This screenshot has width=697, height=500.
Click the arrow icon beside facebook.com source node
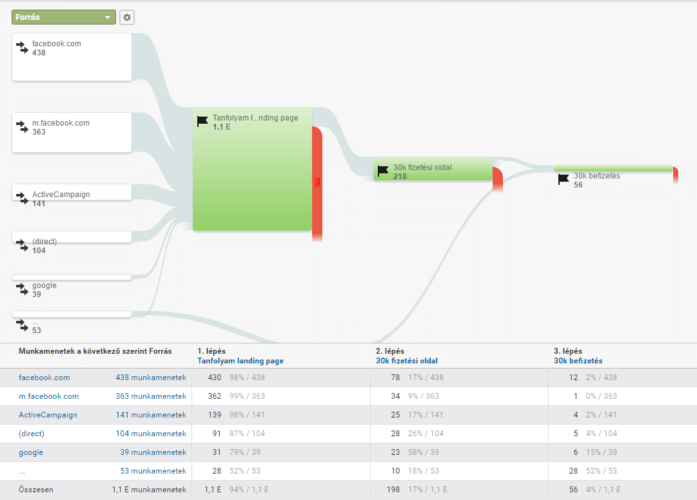tap(22, 47)
